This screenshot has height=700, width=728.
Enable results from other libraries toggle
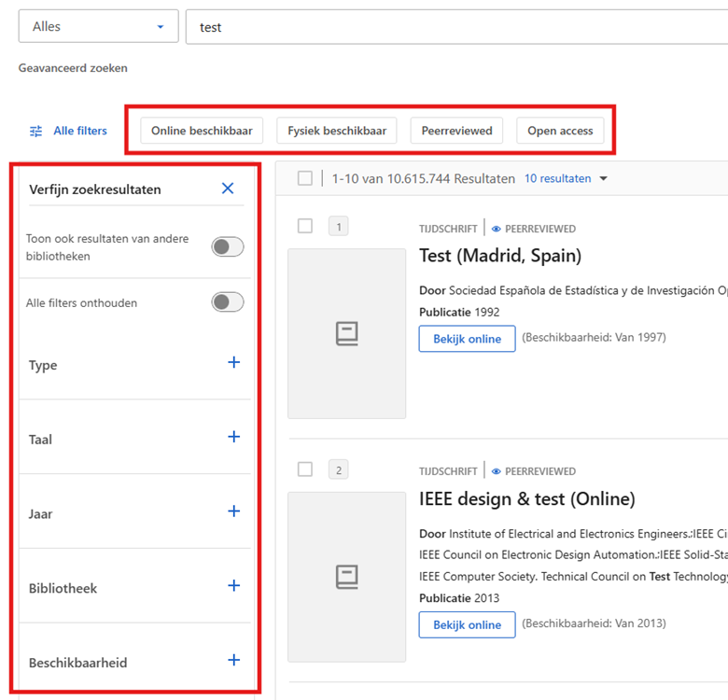coord(227,247)
